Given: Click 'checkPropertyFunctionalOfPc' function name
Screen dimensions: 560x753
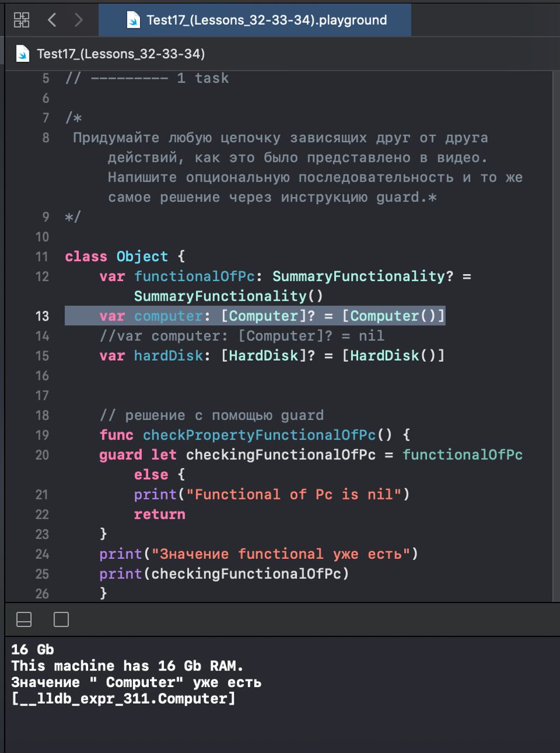Looking at the screenshot, I should click(x=259, y=435).
